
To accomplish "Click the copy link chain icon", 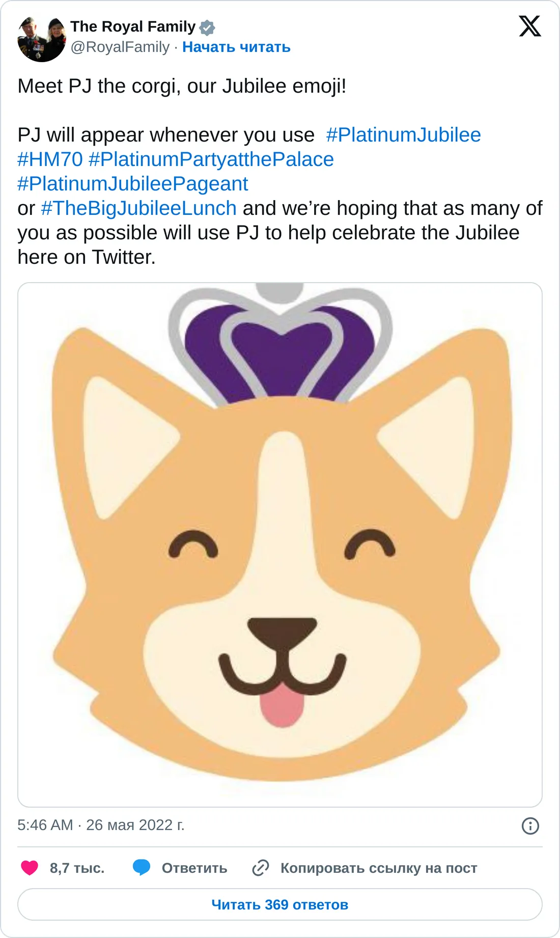I will tap(261, 868).
